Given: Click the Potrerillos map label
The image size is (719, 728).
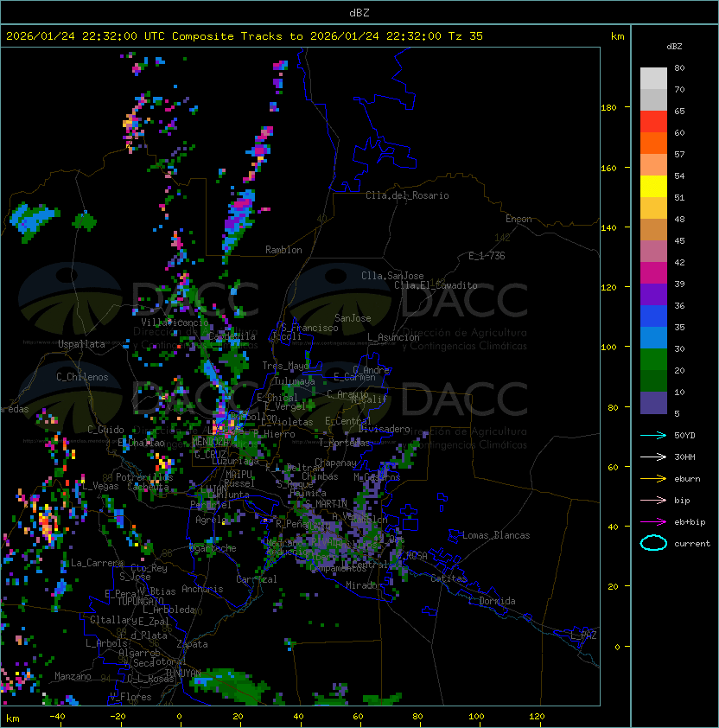Looking at the screenshot, I should click(144, 477).
